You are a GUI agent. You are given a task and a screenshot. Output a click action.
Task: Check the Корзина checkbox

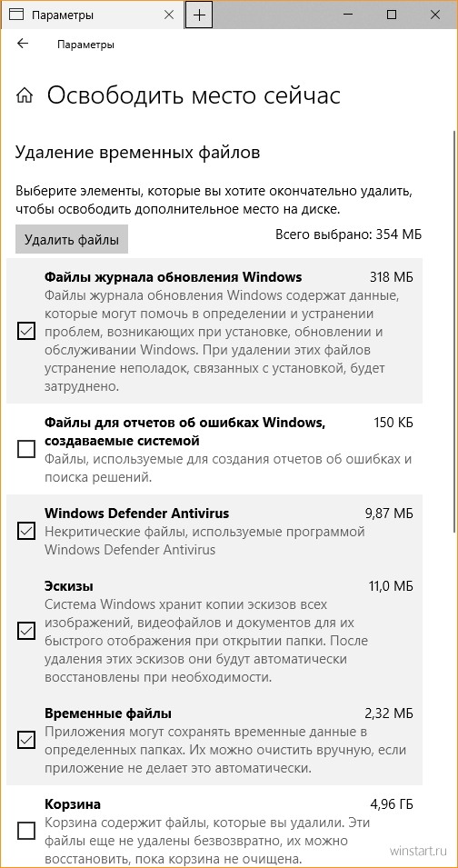(26, 830)
